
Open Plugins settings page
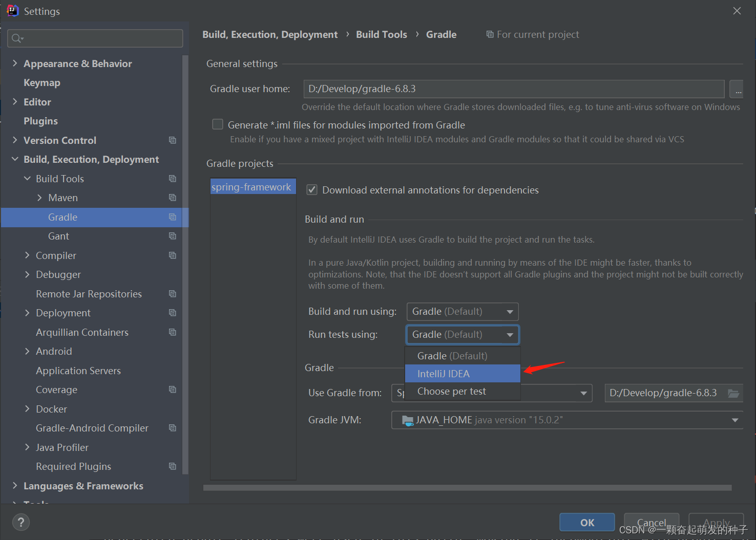(x=40, y=121)
